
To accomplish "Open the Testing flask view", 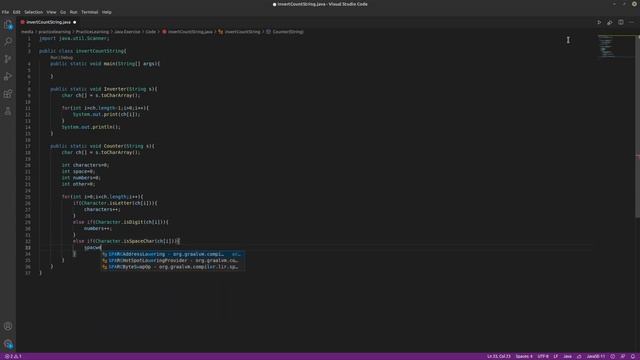I will 8,111.
